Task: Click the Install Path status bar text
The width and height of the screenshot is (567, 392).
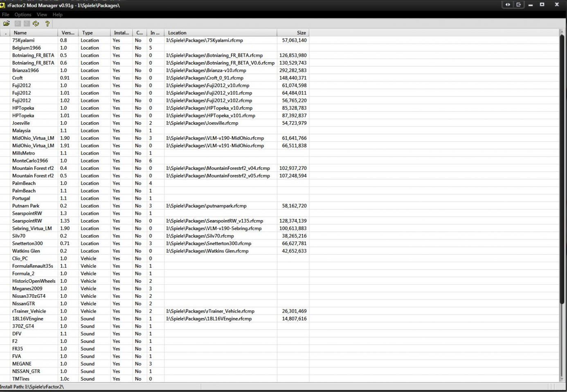Action: 32,387
